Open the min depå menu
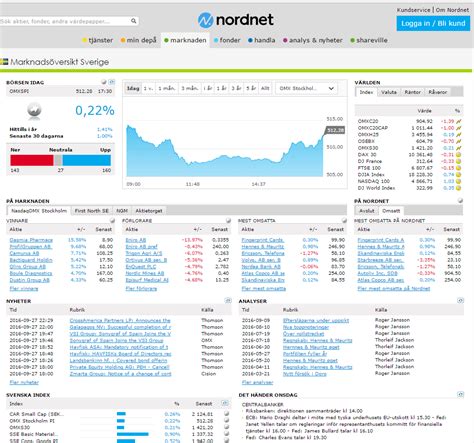 click(x=138, y=40)
